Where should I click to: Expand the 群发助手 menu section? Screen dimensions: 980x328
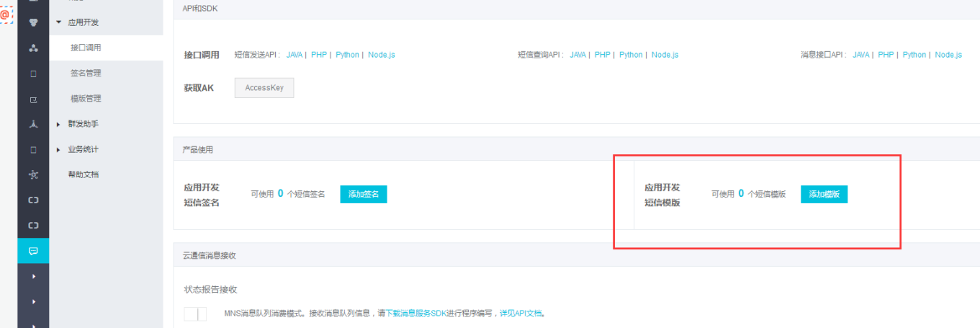point(59,124)
